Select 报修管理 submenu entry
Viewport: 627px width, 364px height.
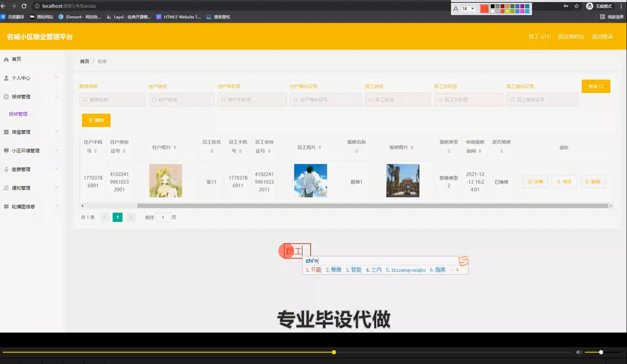coord(18,114)
